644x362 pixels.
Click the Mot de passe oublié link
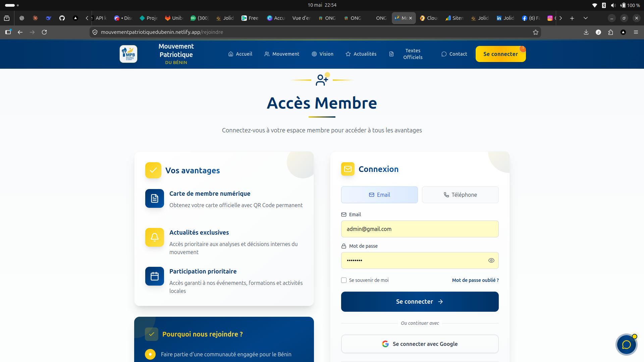point(475,280)
